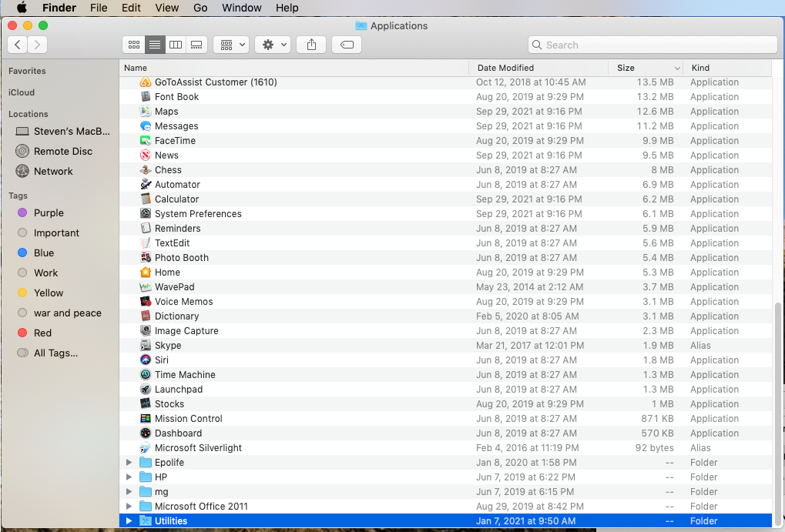Expand the Microsoft Office 2011 folder
The width and height of the screenshot is (785, 532).
click(129, 506)
